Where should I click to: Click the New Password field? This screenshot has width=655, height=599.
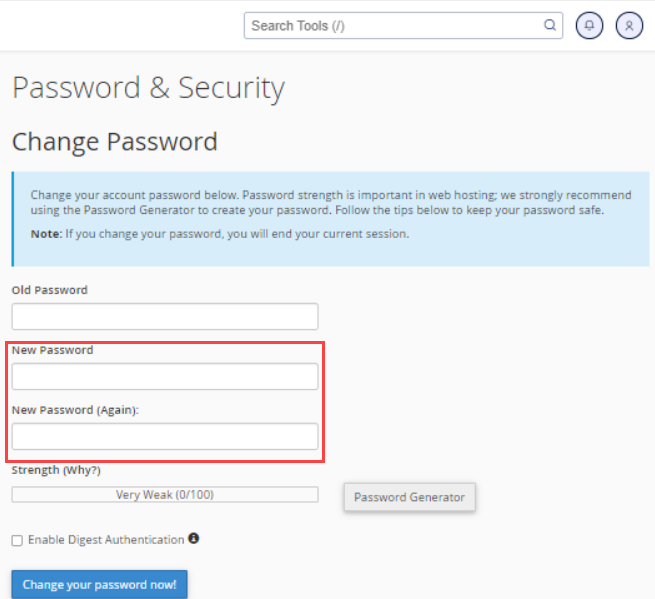tap(165, 377)
